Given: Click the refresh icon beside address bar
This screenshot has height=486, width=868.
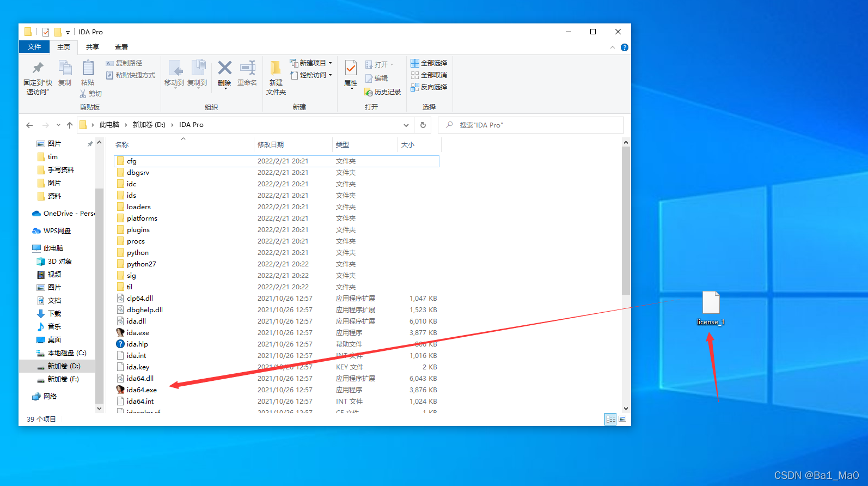Looking at the screenshot, I should 423,125.
